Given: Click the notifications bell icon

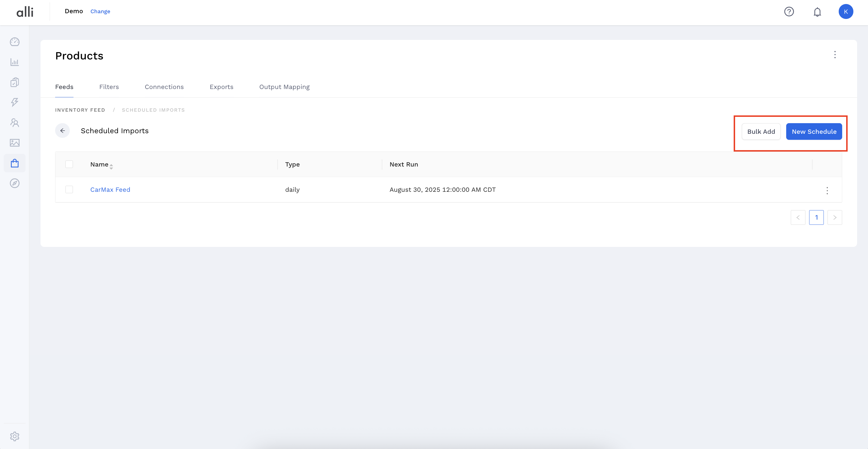Looking at the screenshot, I should click(x=817, y=12).
